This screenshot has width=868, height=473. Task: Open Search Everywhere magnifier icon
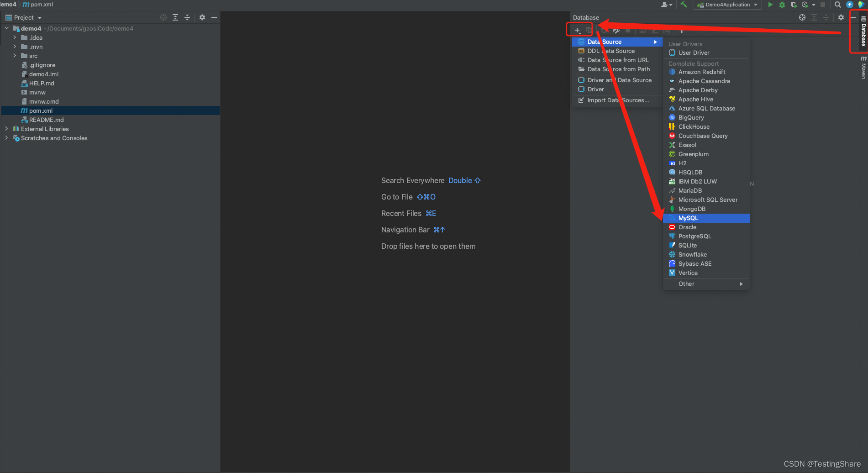pyautogui.click(x=838, y=5)
